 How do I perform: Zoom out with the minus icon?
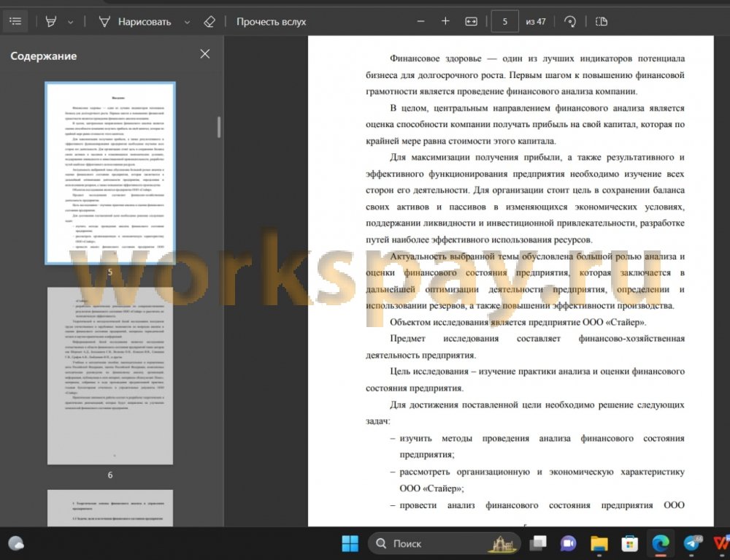click(421, 21)
